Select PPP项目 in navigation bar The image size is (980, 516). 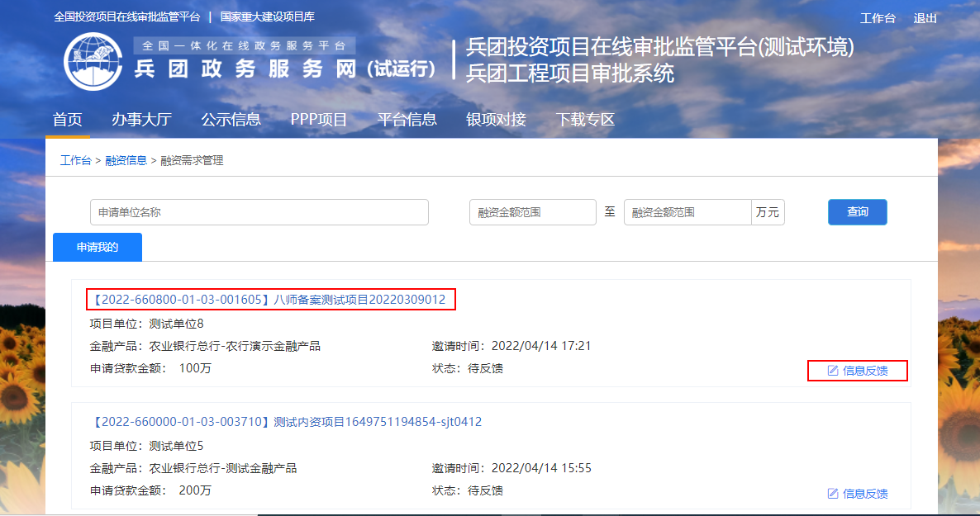click(319, 120)
